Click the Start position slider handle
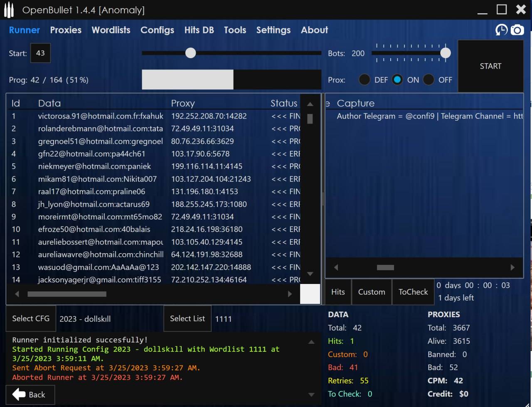Image resolution: width=532 pixels, height=407 pixels. pos(190,53)
